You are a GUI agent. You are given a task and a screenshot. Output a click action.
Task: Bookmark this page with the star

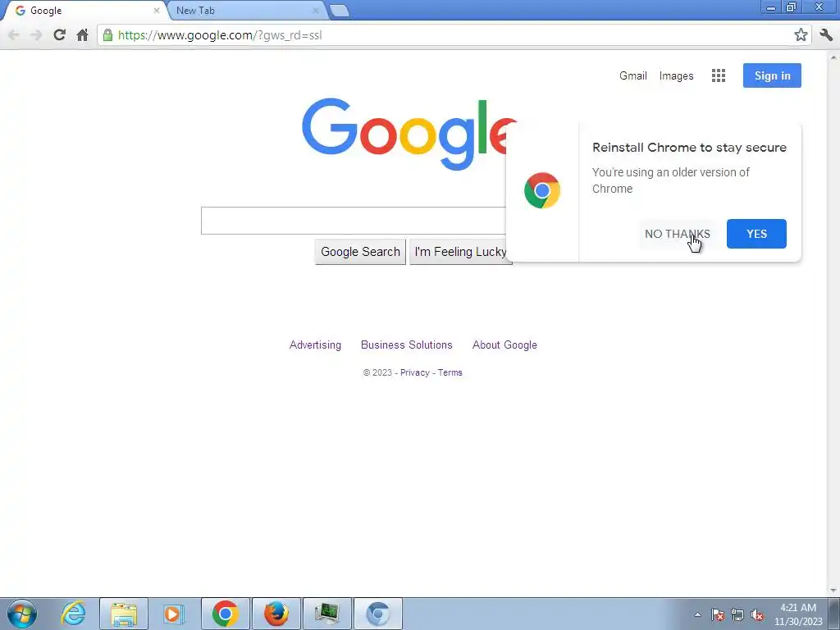coord(801,35)
